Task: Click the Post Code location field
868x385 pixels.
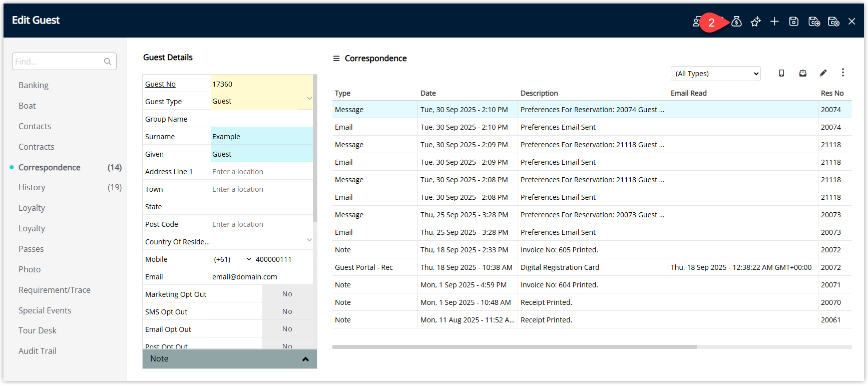Action: [x=262, y=224]
